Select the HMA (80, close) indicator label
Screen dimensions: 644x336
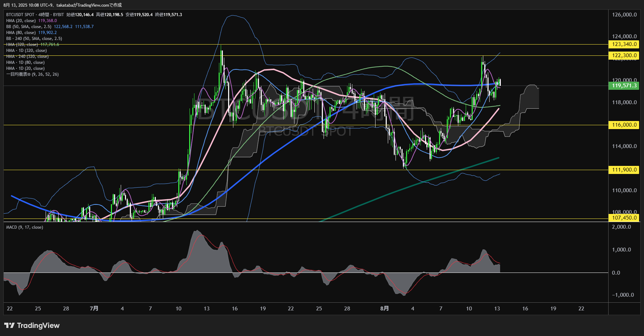click(x=21, y=33)
